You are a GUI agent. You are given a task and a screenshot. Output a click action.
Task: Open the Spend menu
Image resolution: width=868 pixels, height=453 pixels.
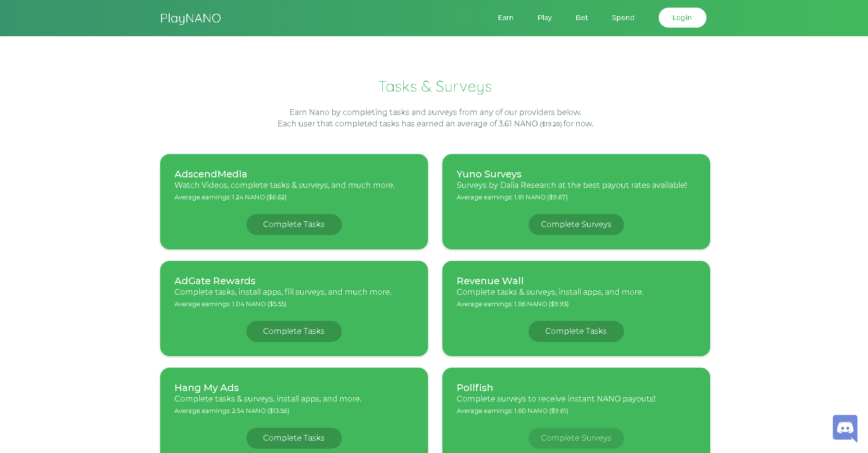coord(623,18)
